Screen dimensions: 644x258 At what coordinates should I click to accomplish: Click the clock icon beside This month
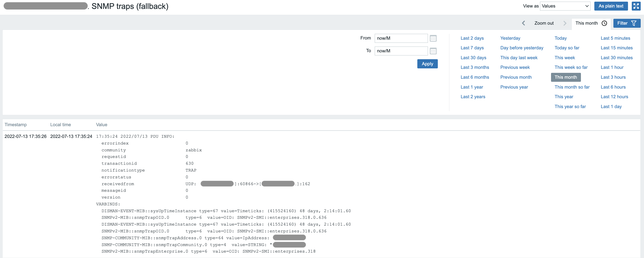(604, 23)
